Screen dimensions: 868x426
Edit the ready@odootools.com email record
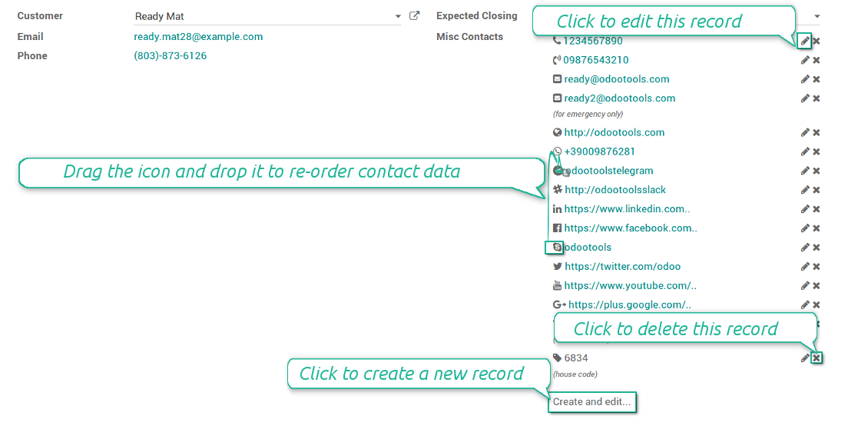[805, 79]
